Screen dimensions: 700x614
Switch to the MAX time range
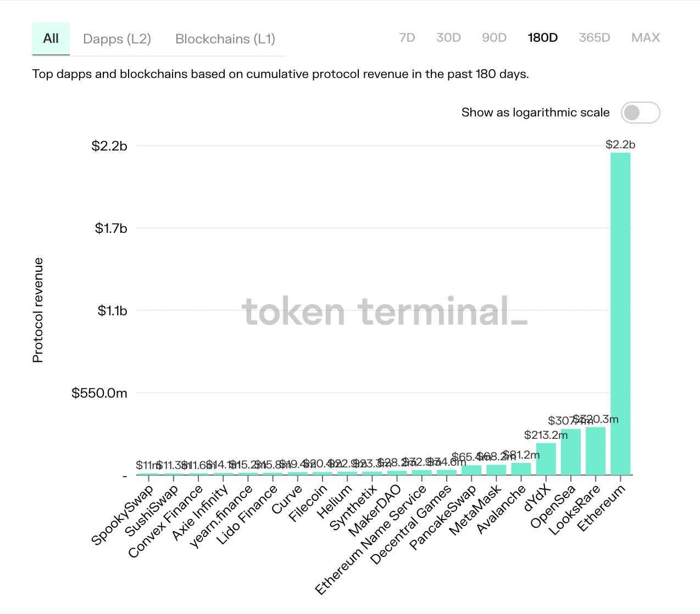click(646, 37)
